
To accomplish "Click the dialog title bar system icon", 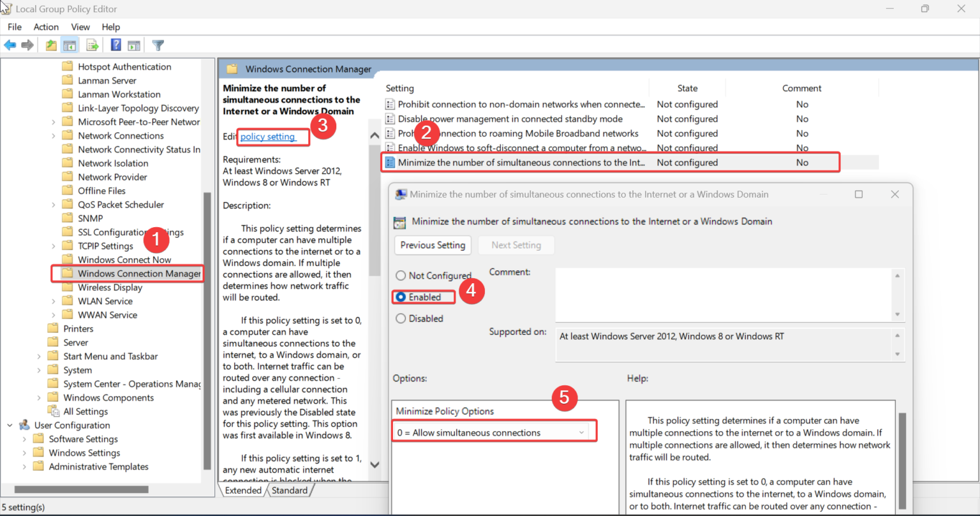I will tap(401, 195).
